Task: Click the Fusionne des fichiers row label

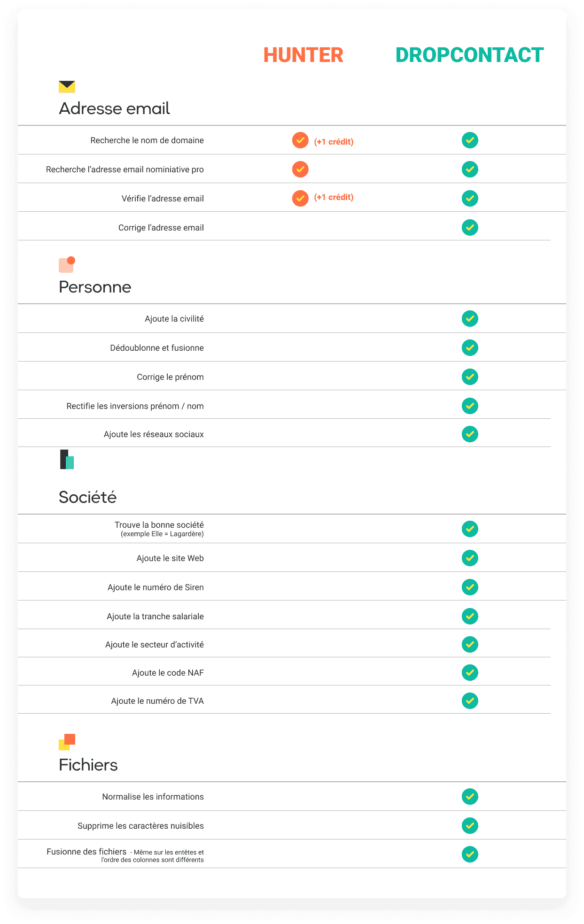Action: [86, 852]
